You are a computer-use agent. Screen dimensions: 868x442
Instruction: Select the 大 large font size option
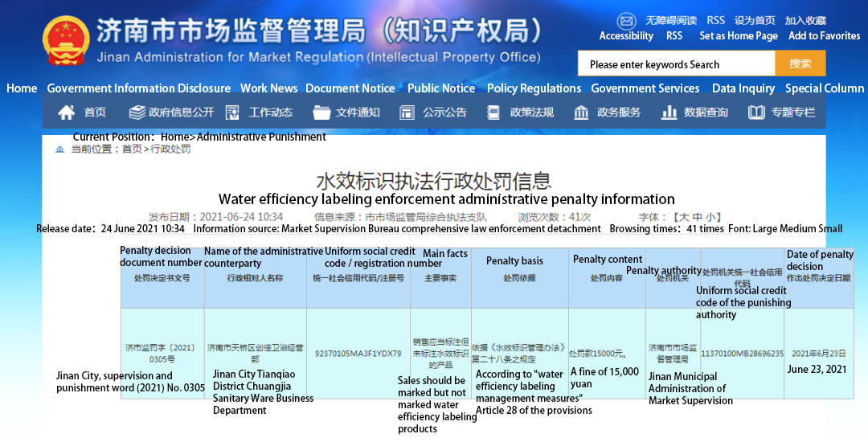685,217
